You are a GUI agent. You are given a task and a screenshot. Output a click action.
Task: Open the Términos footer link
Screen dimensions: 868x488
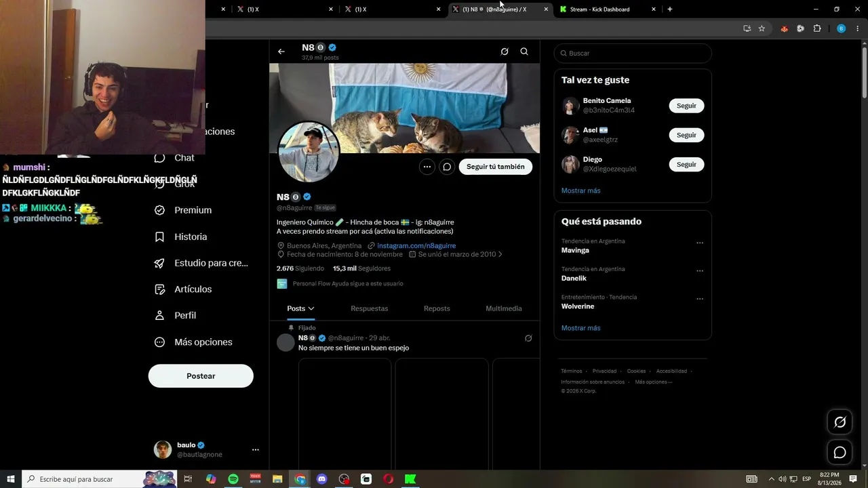[572, 371]
